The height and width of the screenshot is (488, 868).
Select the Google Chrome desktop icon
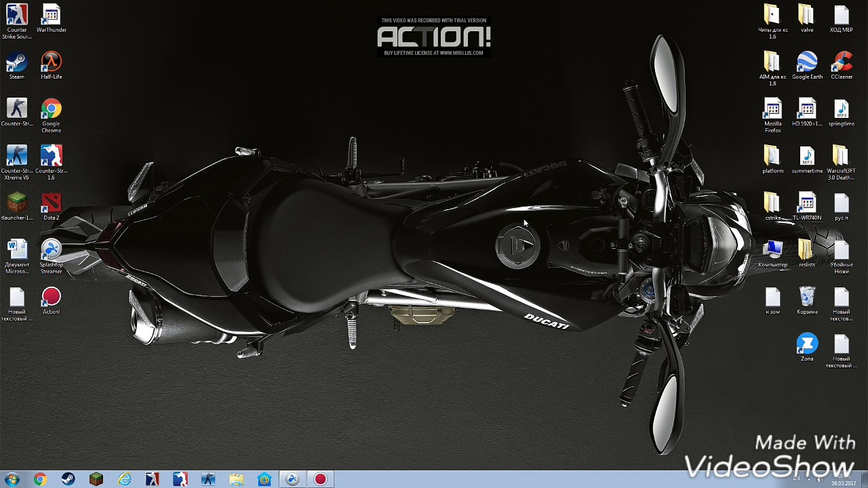click(x=52, y=116)
